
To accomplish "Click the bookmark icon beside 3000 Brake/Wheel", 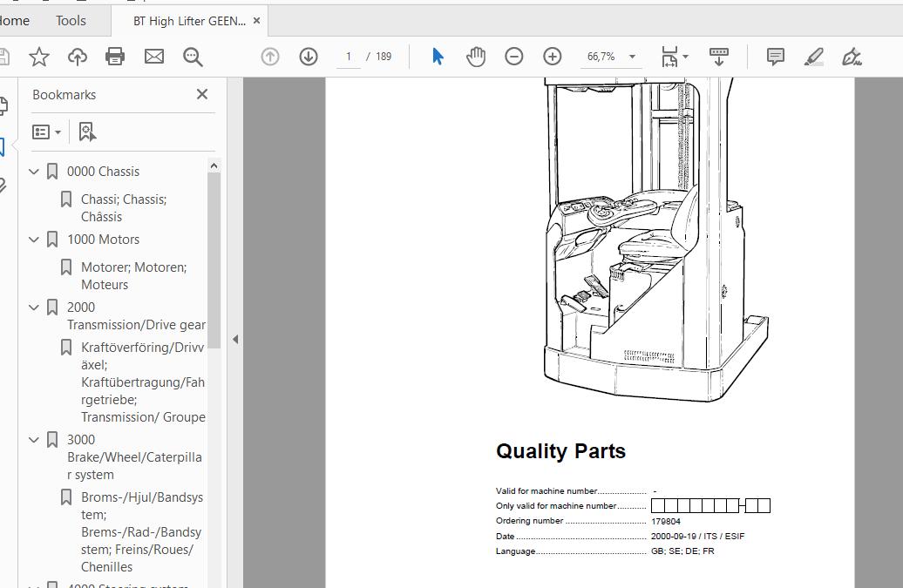I will pyautogui.click(x=52, y=440).
